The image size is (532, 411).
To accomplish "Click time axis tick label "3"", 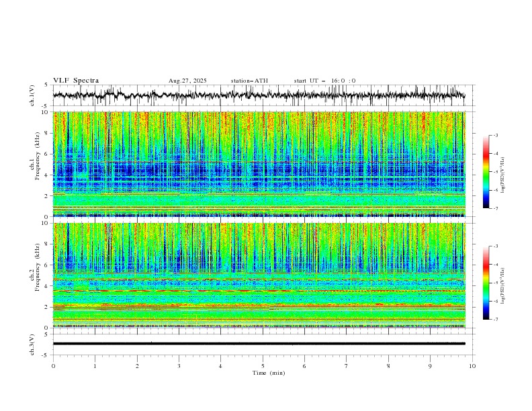I will click(x=179, y=366).
